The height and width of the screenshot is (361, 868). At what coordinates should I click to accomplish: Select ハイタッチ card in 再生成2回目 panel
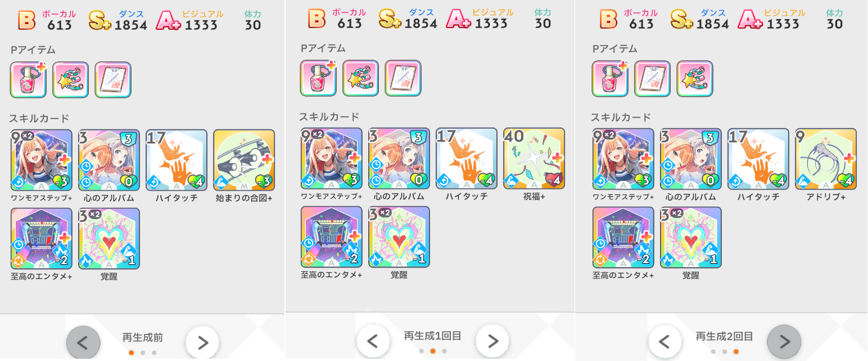point(758,160)
